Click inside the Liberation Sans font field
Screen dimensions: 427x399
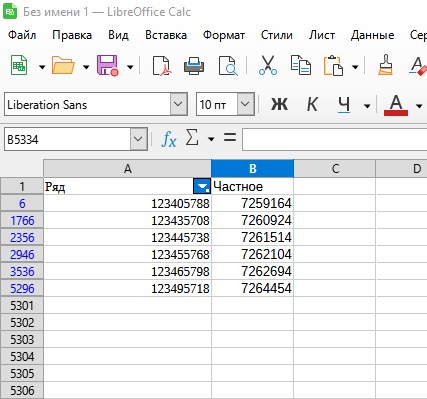point(87,104)
